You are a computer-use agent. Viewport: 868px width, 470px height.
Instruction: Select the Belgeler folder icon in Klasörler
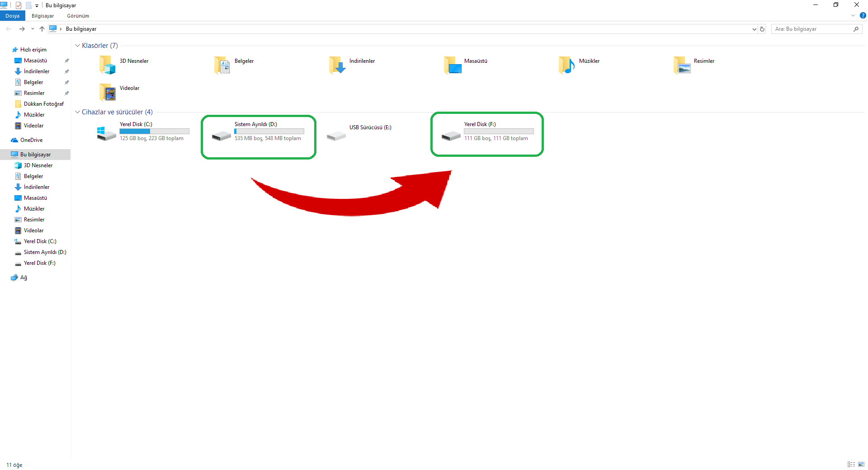click(x=222, y=65)
